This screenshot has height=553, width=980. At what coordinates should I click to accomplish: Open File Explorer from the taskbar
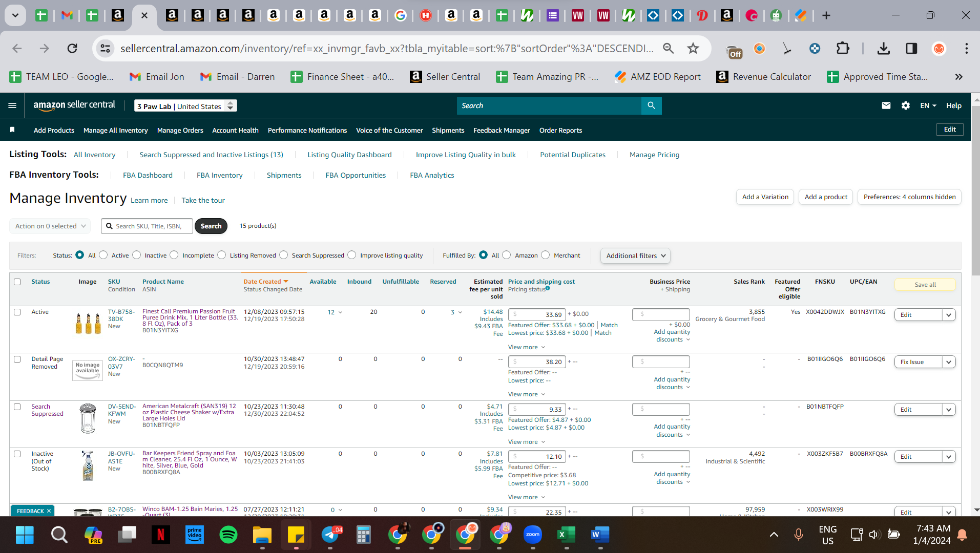click(x=262, y=535)
